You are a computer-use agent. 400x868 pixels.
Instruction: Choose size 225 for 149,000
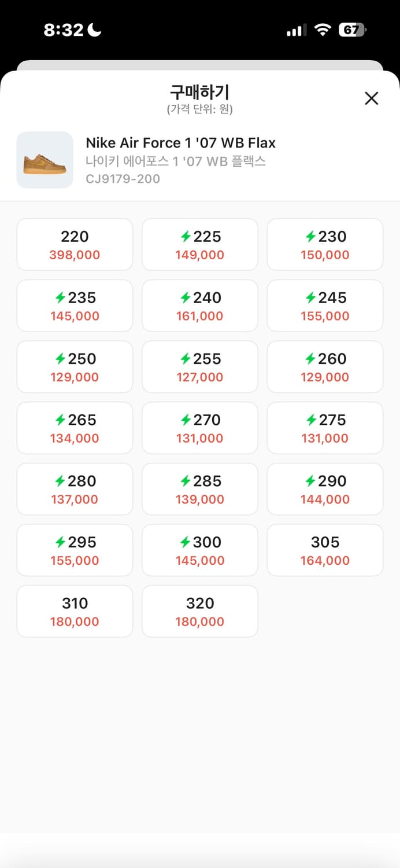200,245
